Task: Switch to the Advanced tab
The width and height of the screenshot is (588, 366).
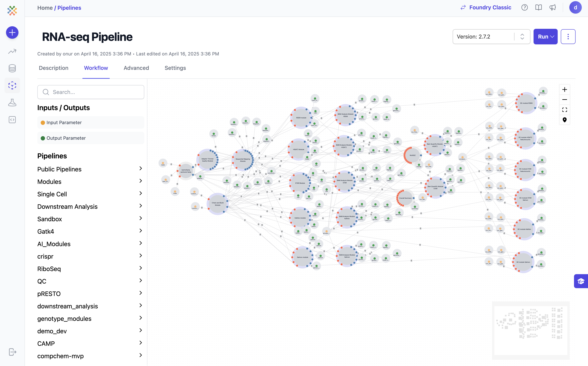Action: (136, 68)
